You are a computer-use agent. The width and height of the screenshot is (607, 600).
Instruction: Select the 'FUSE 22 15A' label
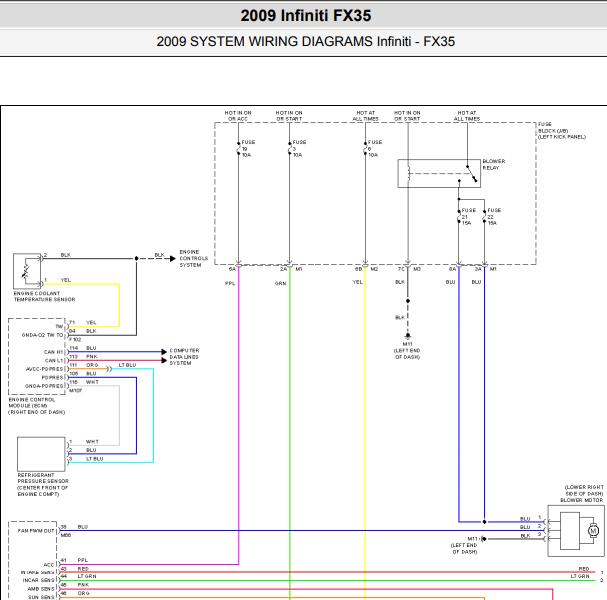[494, 217]
